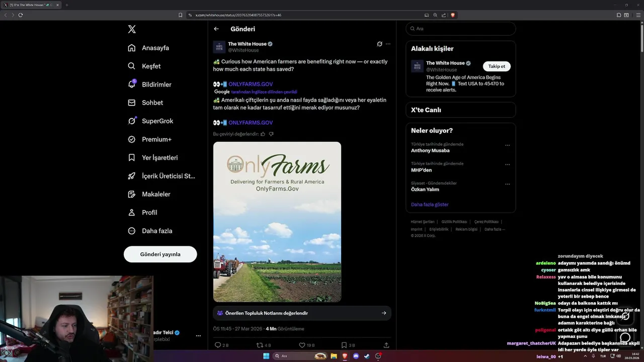Click volume icon in system tray

[618, 356]
